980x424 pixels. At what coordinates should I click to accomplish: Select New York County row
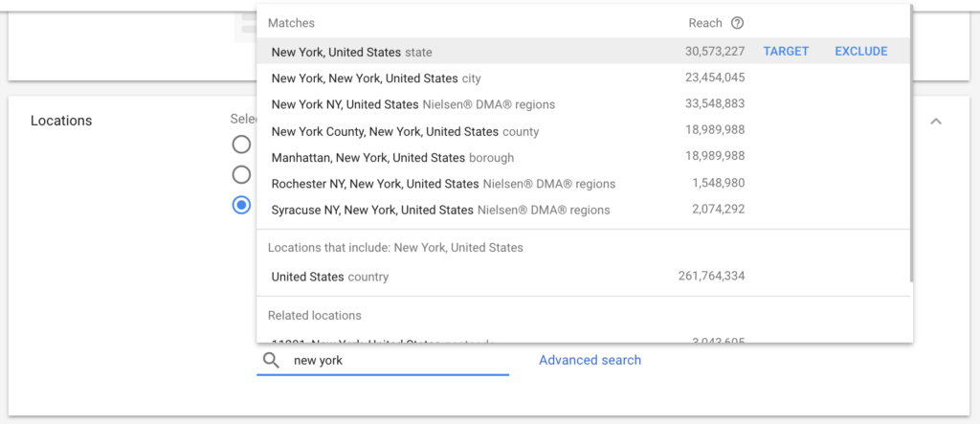(x=583, y=131)
